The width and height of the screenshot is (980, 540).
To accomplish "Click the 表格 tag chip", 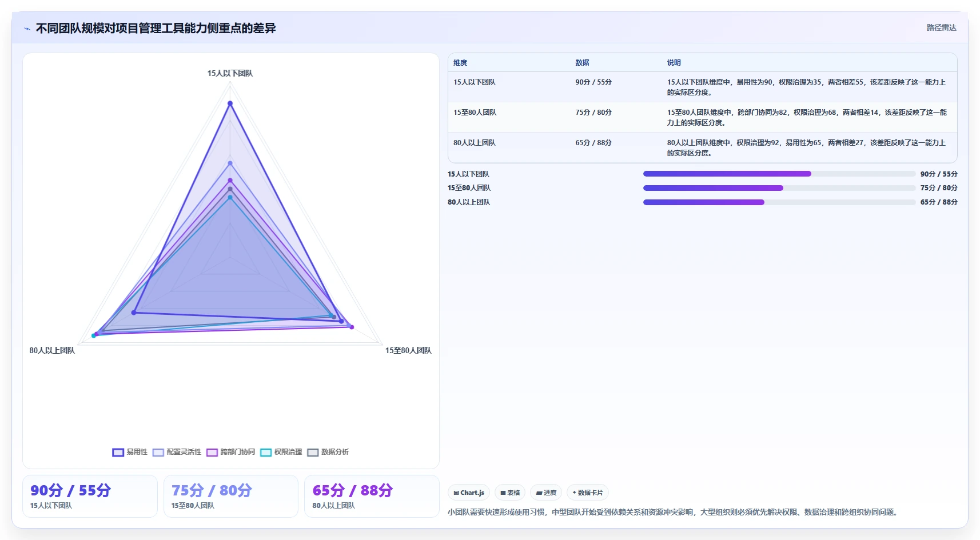I will [x=510, y=493].
